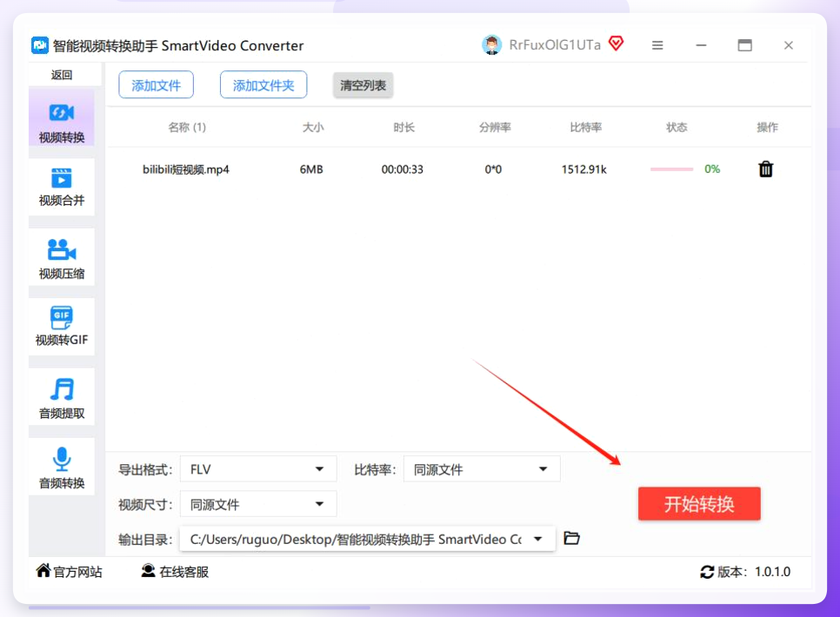This screenshot has height=617, width=840.
Task: Close the SmartVideo Converter window
Action: coord(789,45)
